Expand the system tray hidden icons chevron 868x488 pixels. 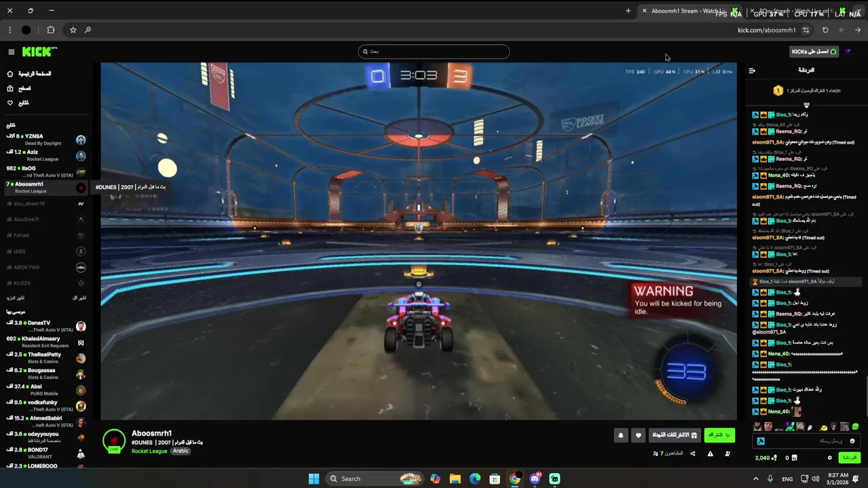coord(755,479)
